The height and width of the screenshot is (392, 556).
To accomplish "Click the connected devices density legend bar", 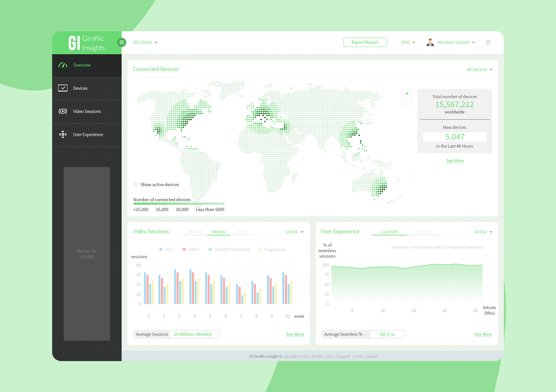I will [179, 204].
